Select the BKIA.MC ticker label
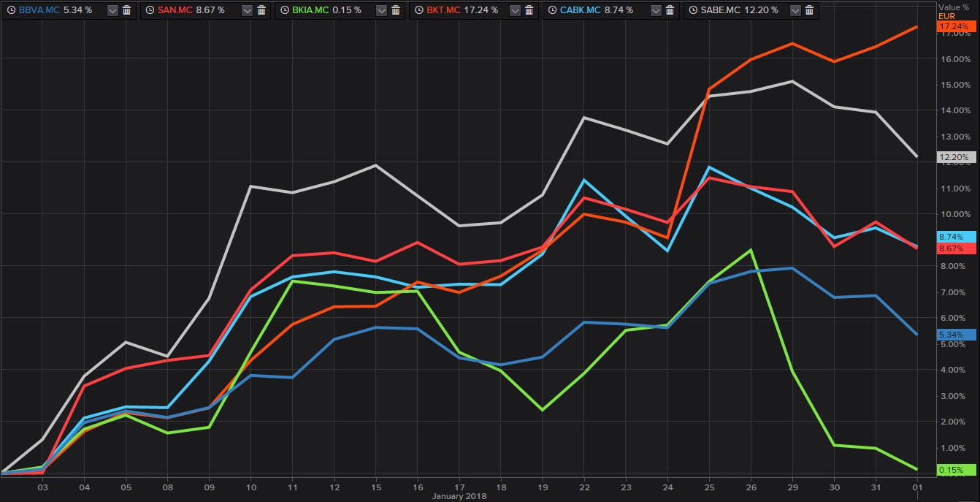This screenshot has height=502, width=980. click(310, 10)
